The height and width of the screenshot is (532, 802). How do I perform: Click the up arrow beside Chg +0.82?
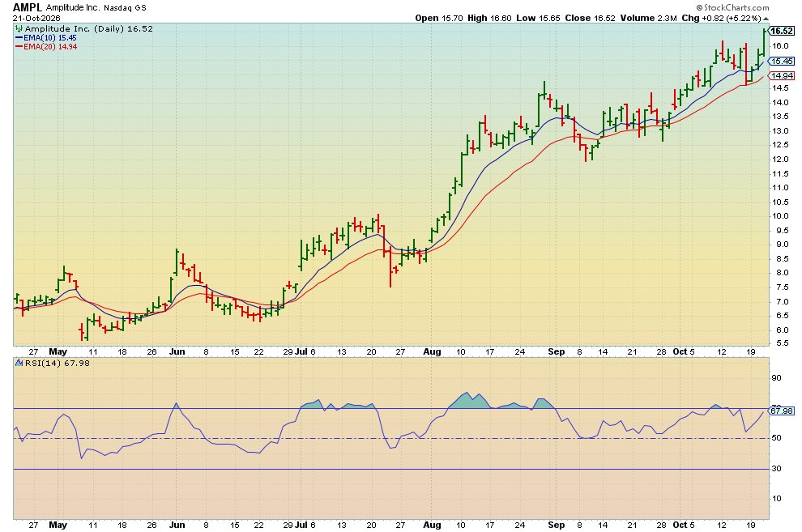coord(766,19)
